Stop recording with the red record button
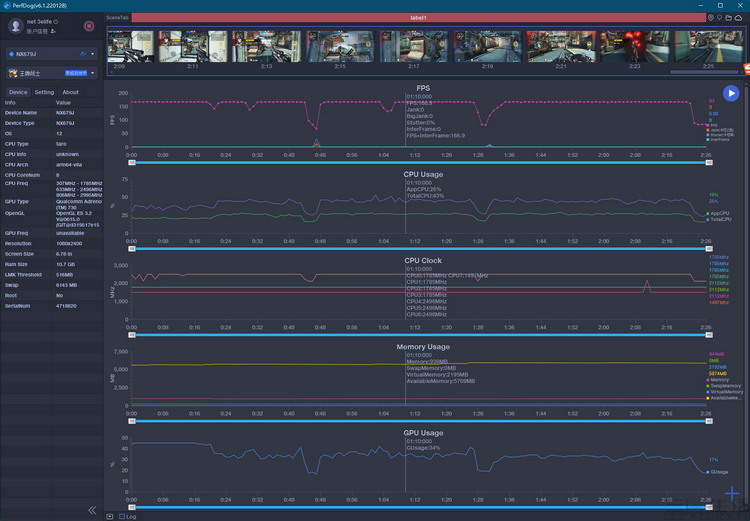This screenshot has width=750, height=521. 88,26
